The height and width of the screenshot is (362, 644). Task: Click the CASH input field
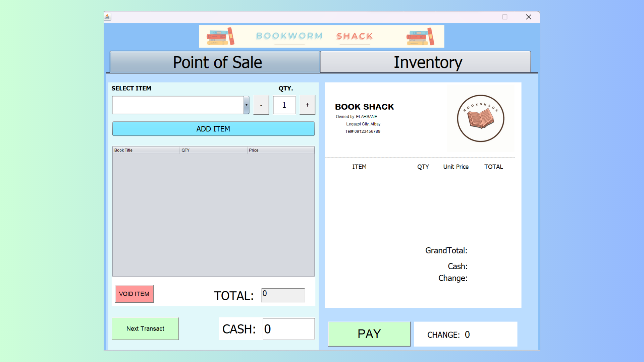[288, 329]
